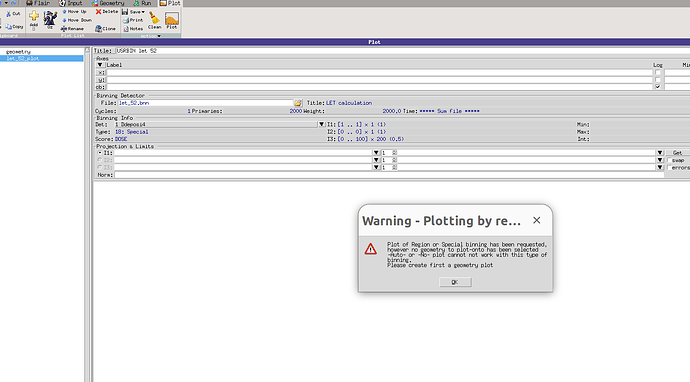The image size is (690, 382).
Task: Enable log scale for x axis
Action: pyautogui.click(x=657, y=73)
